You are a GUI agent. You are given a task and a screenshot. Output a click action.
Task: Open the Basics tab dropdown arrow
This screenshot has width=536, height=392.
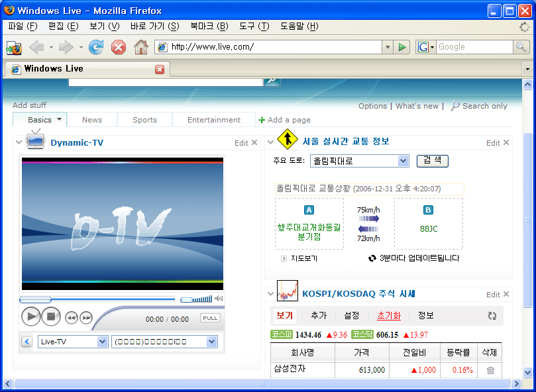(x=59, y=120)
